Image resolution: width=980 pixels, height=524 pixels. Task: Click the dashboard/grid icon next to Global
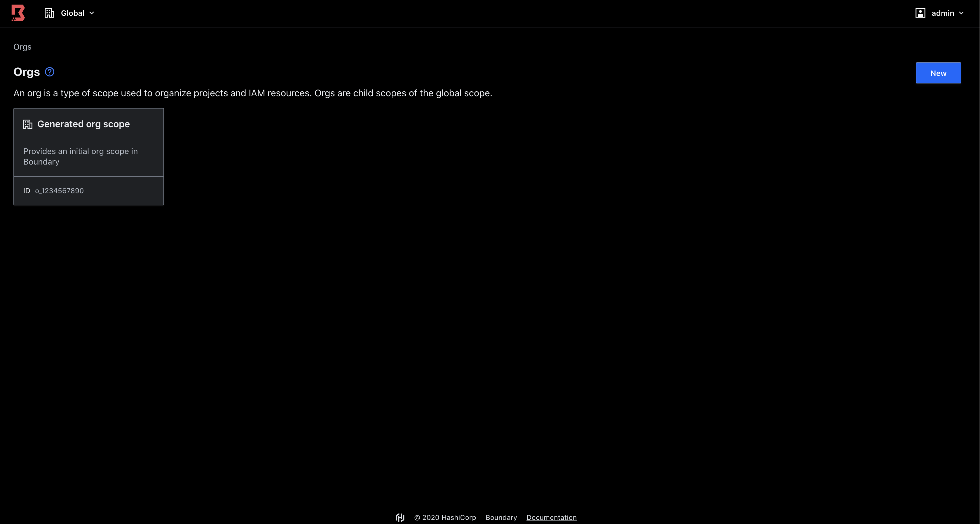49,13
